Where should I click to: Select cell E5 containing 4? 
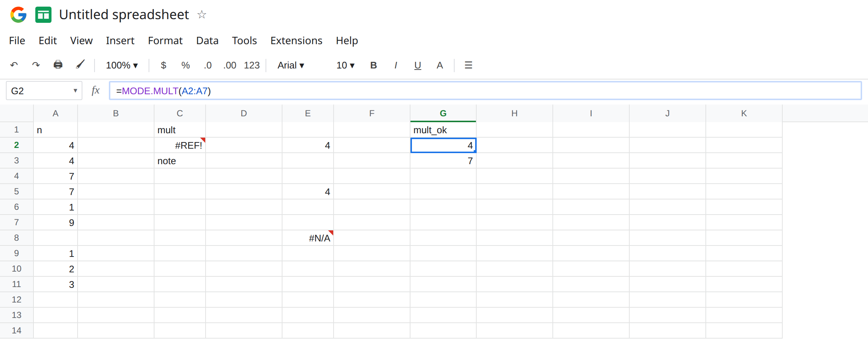pos(308,192)
